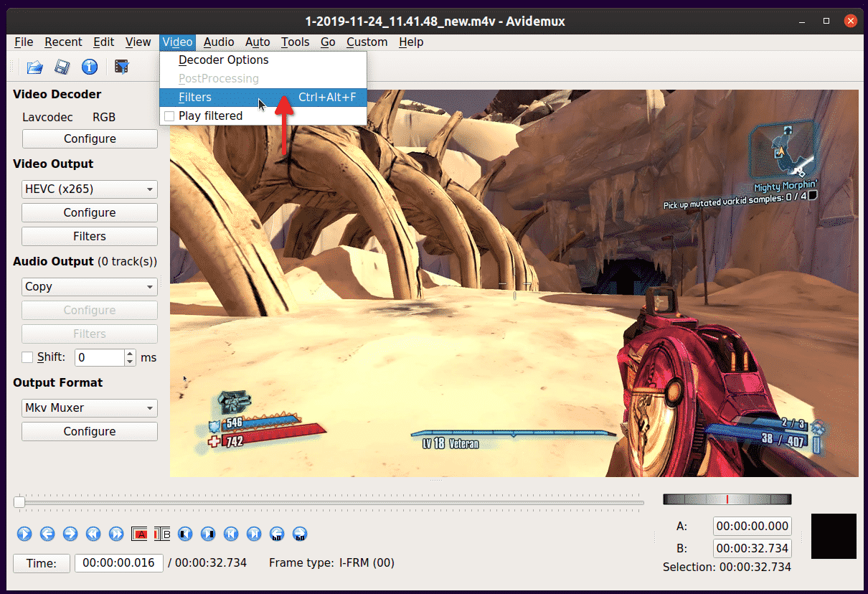Screen dimensions: 868x594
Task: Select Filters in the Video menu
Action: pos(195,98)
